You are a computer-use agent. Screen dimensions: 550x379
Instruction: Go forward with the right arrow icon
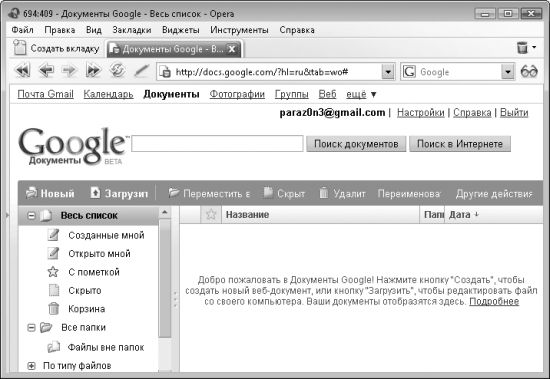pyautogui.click(x=69, y=71)
